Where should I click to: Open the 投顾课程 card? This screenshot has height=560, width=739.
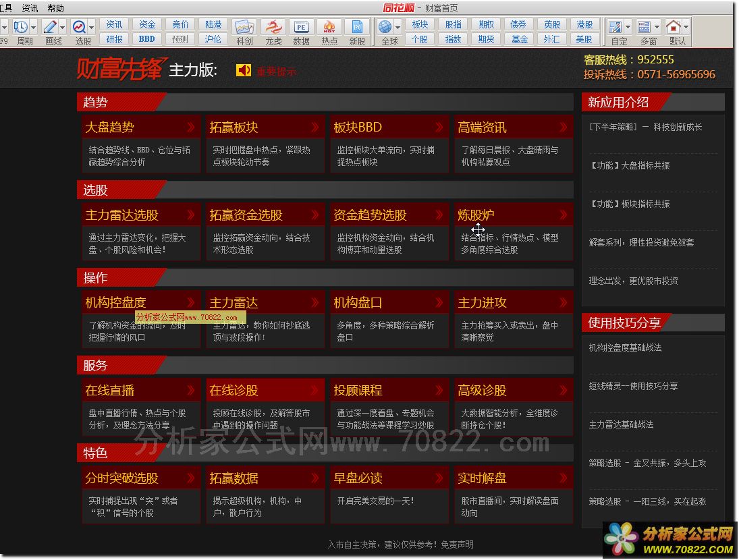(389, 407)
